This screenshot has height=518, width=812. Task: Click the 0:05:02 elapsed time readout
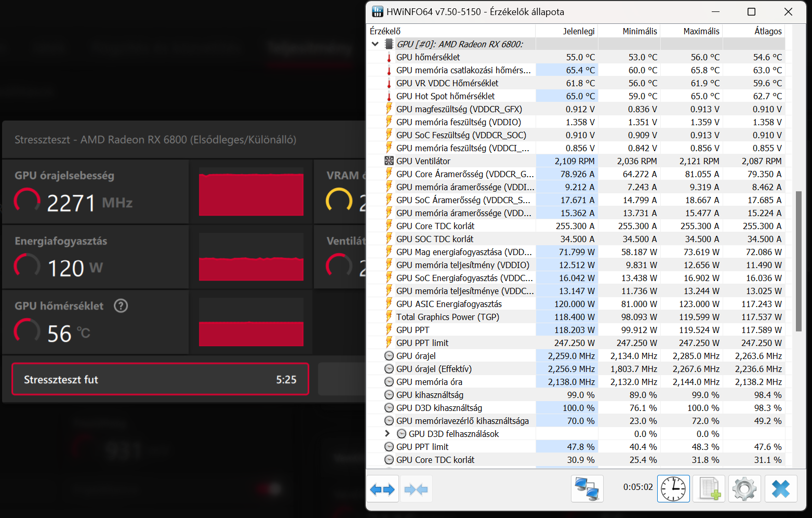pyautogui.click(x=638, y=487)
